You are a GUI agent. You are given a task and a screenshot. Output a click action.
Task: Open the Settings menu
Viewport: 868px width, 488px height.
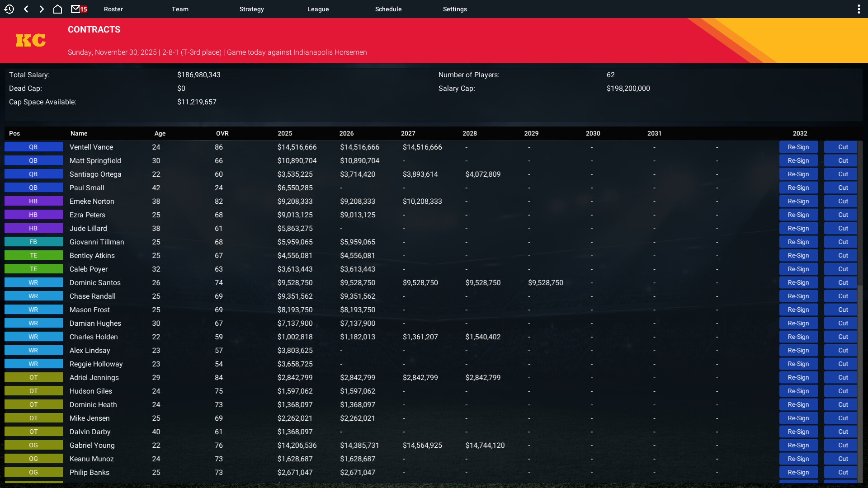[x=455, y=9]
